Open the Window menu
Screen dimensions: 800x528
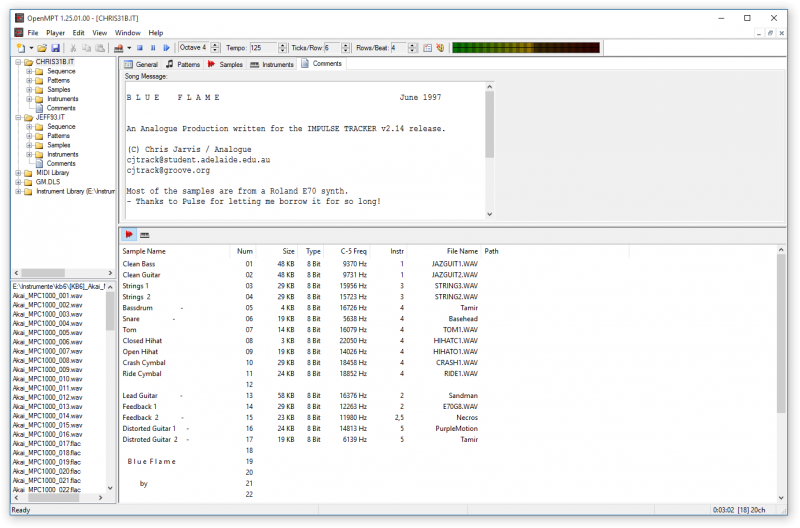128,33
